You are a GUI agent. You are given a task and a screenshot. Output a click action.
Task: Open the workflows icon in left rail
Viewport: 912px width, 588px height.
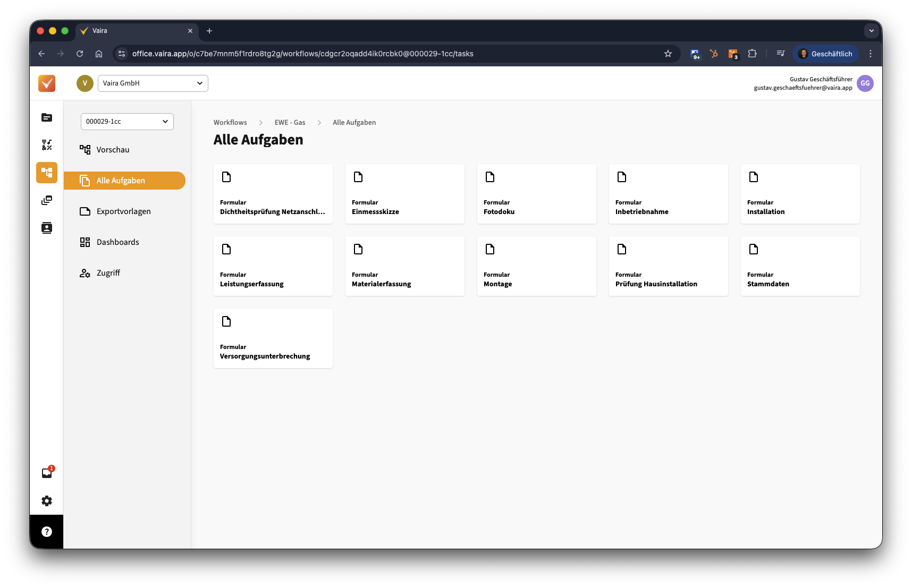tap(47, 173)
